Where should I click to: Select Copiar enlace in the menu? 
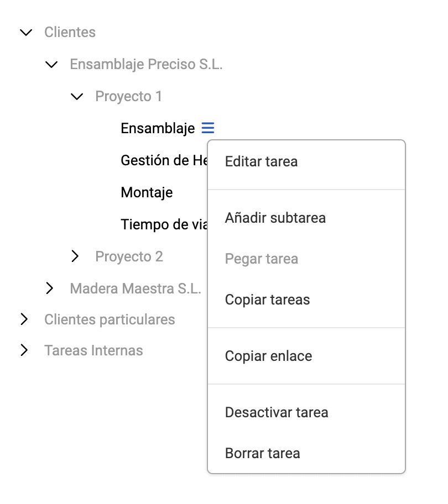pyautogui.click(x=268, y=356)
